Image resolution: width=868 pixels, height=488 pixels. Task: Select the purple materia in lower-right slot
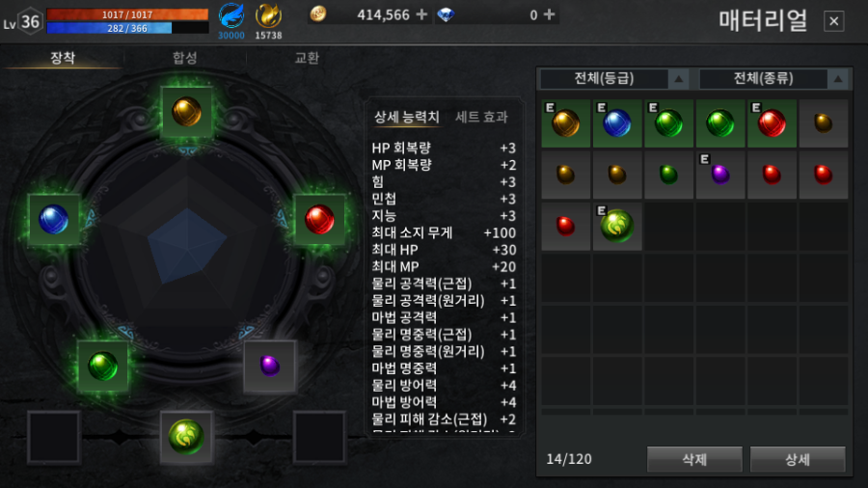tap(270, 366)
